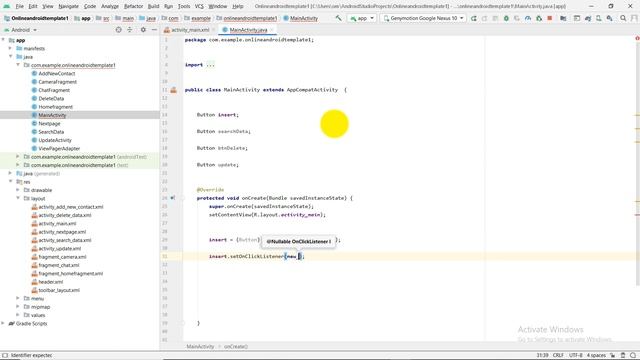Screen dimensions: 640x360
Task: Collapse the res folder
Action: coord(11,182)
